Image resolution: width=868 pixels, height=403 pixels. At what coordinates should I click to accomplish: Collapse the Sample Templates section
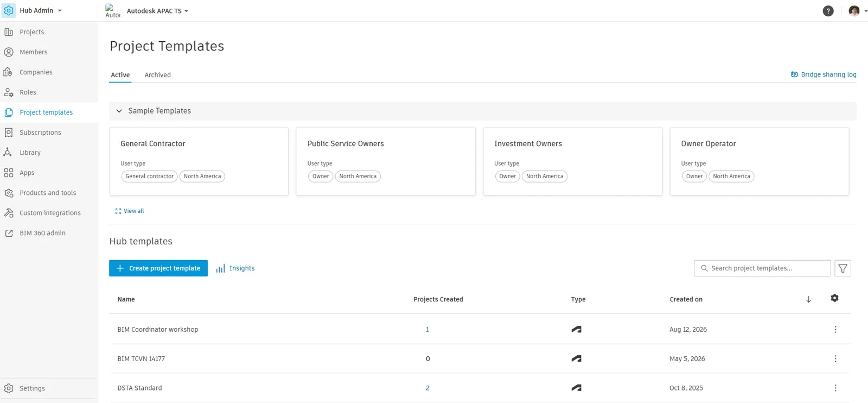coord(119,111)
